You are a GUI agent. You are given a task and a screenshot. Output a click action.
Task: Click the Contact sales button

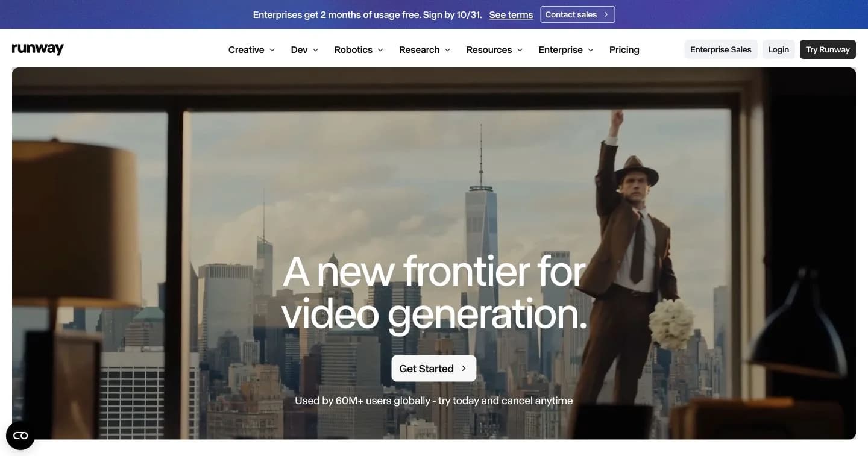coord(577,14)
